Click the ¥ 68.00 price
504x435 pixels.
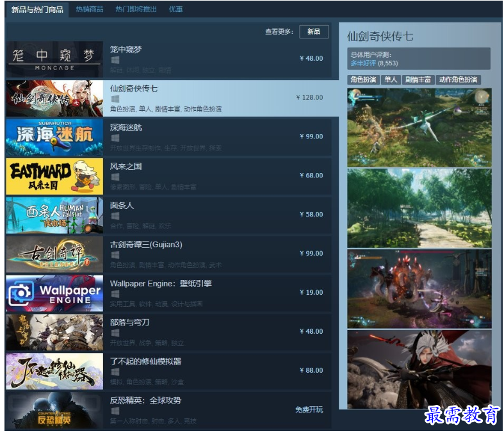pos(311,176)
